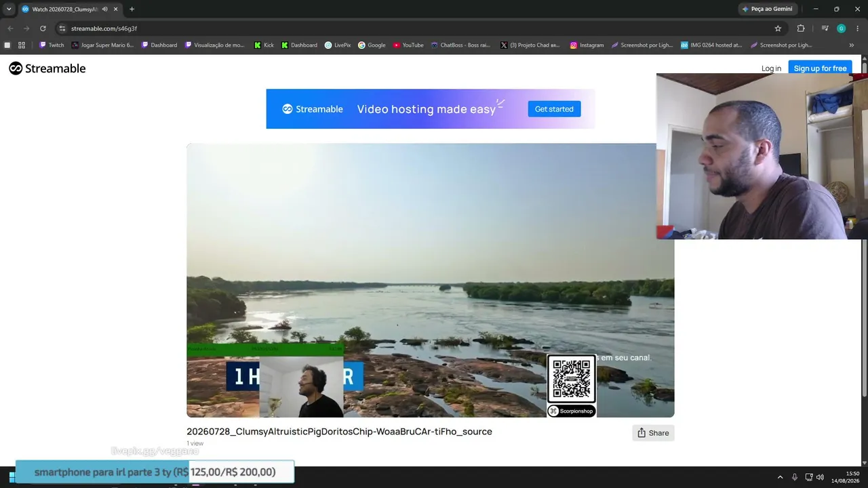Open the Dashboard bookmark right after Kick

coord(300,45)
